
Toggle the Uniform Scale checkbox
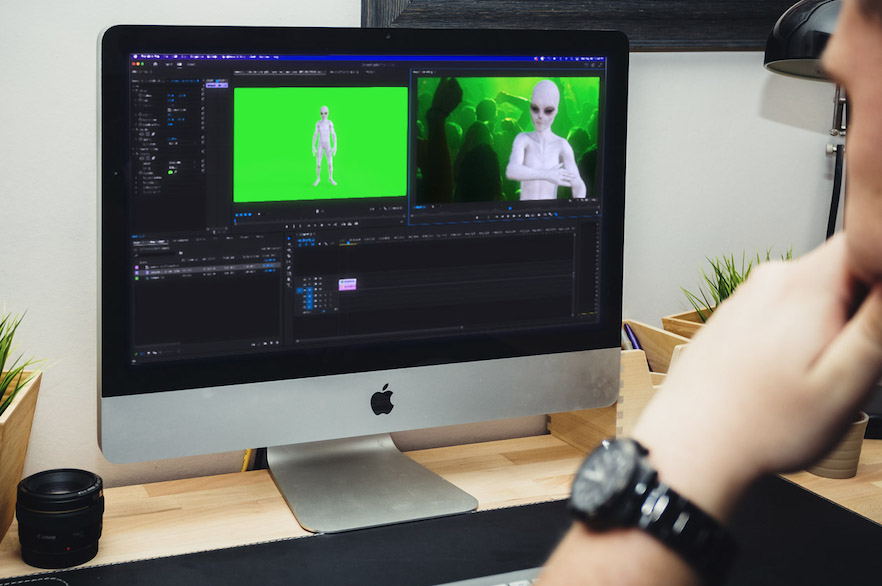[169, 110]
